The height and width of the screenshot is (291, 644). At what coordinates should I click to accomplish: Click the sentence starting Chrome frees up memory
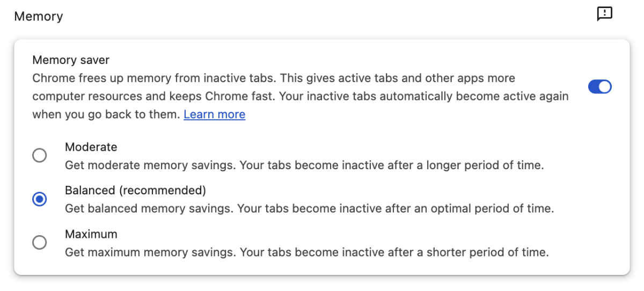153,78
